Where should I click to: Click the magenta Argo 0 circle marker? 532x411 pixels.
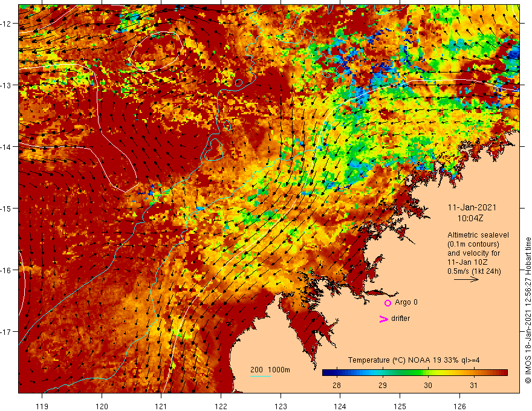coord(388,303)
